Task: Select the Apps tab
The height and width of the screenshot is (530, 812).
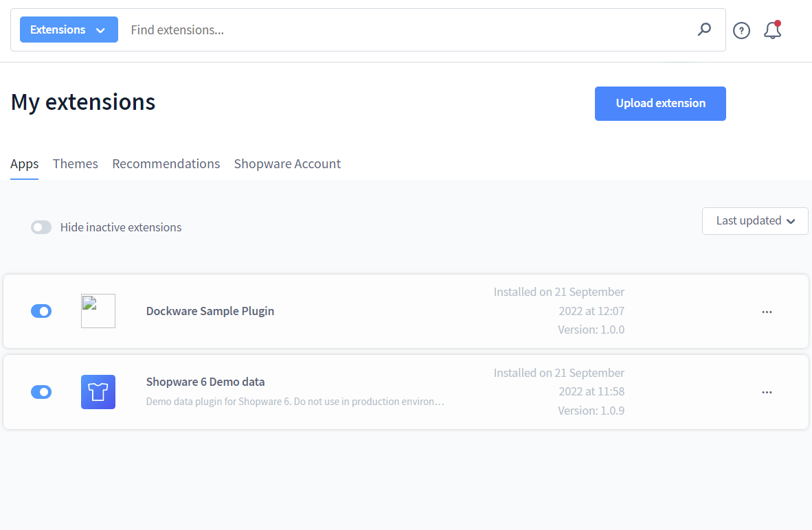Action: click(x=24, y=164)
